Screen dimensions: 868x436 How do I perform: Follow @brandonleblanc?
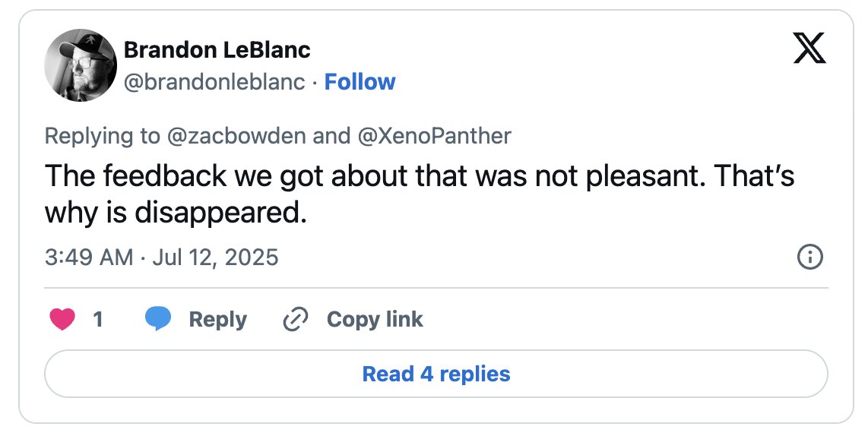pos(360,82)
